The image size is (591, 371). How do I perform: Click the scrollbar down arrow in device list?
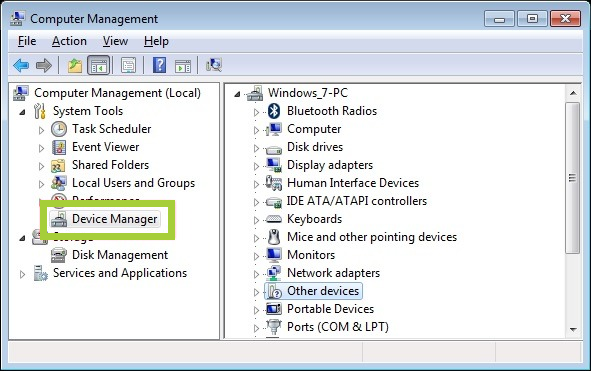573,330
